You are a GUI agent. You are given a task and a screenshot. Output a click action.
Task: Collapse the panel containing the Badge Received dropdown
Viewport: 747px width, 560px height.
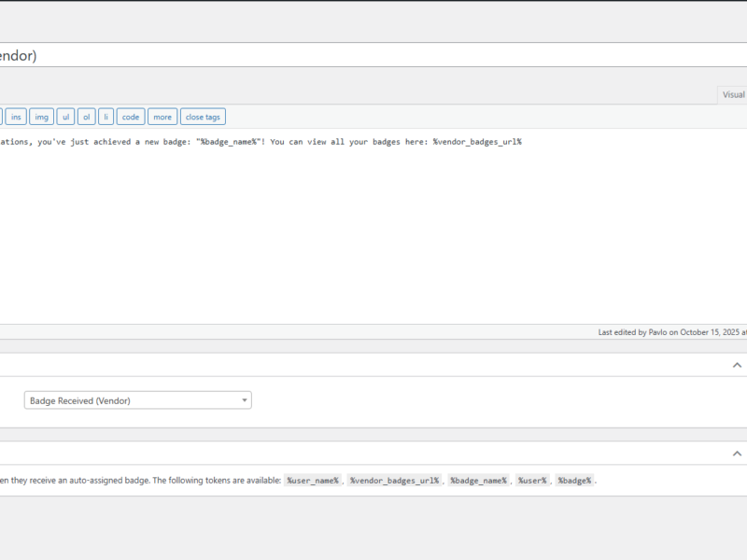point(737,365)
